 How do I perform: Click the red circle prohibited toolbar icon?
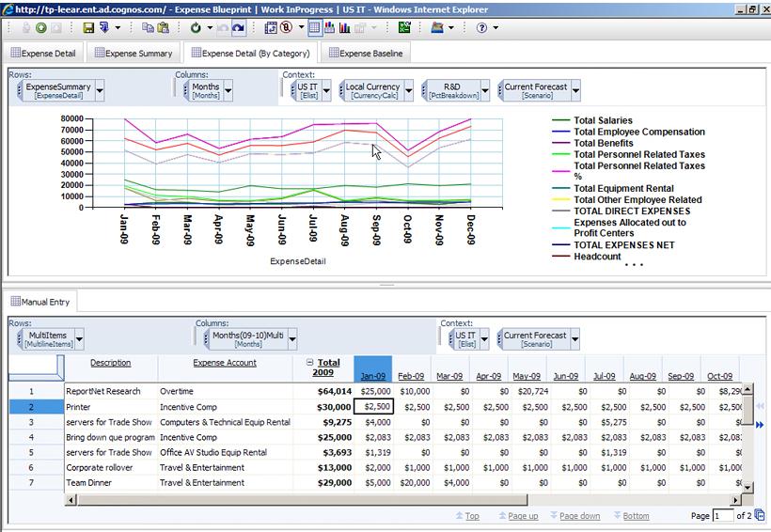pos(286,28)
